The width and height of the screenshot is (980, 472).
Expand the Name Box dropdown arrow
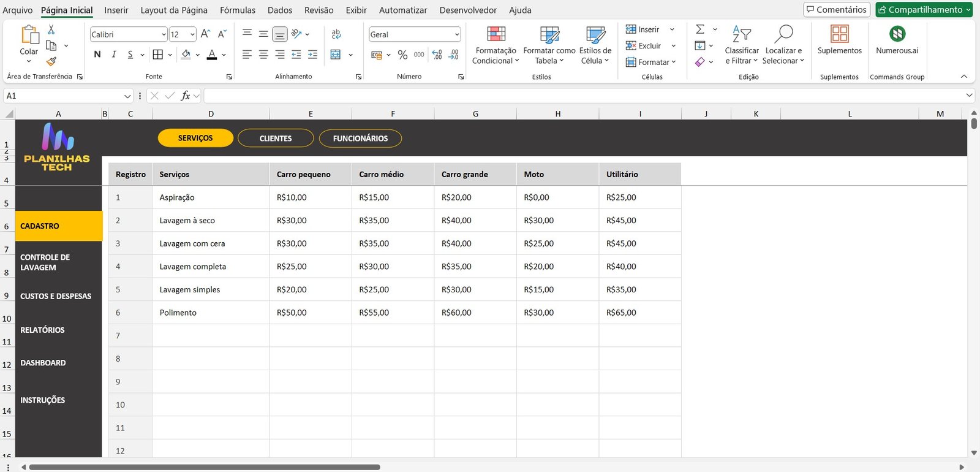(127, 96)
